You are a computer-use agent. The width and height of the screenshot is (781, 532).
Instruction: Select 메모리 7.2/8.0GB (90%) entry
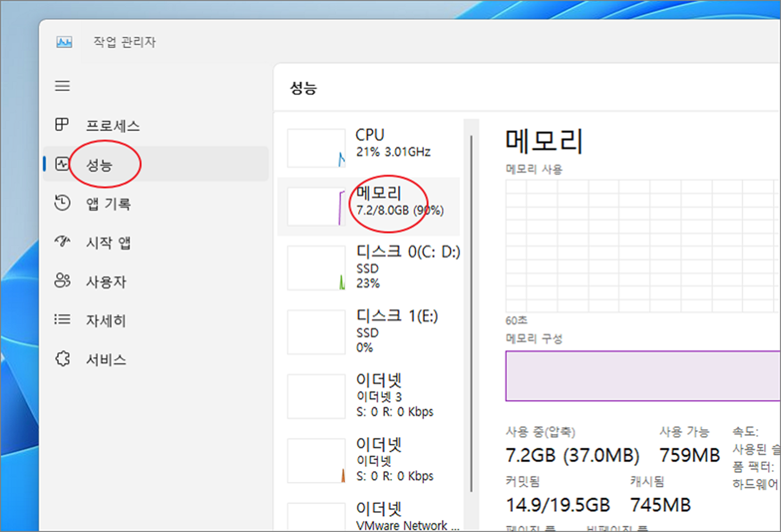click(369, 207)
